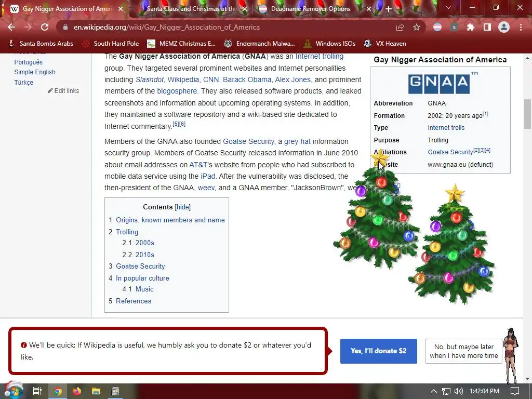This screenshot has height=399, width=532.
Task: Open the Endermanch Malwa... bookmark
Action: coord(260,44)
